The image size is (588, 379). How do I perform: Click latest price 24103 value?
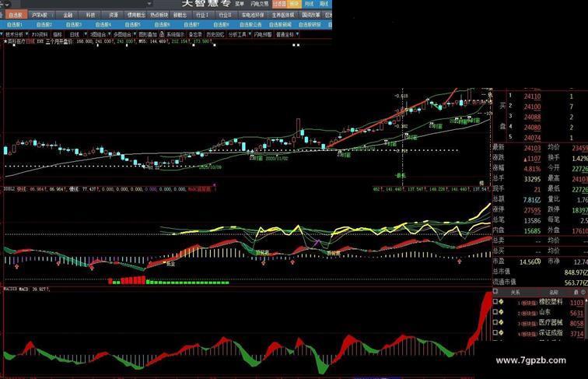(x=533, y=148)
